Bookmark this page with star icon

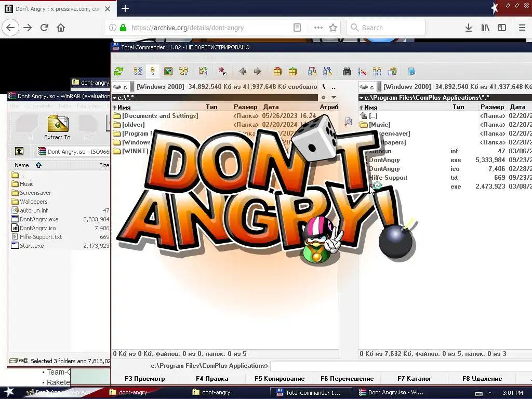[333, 28]
